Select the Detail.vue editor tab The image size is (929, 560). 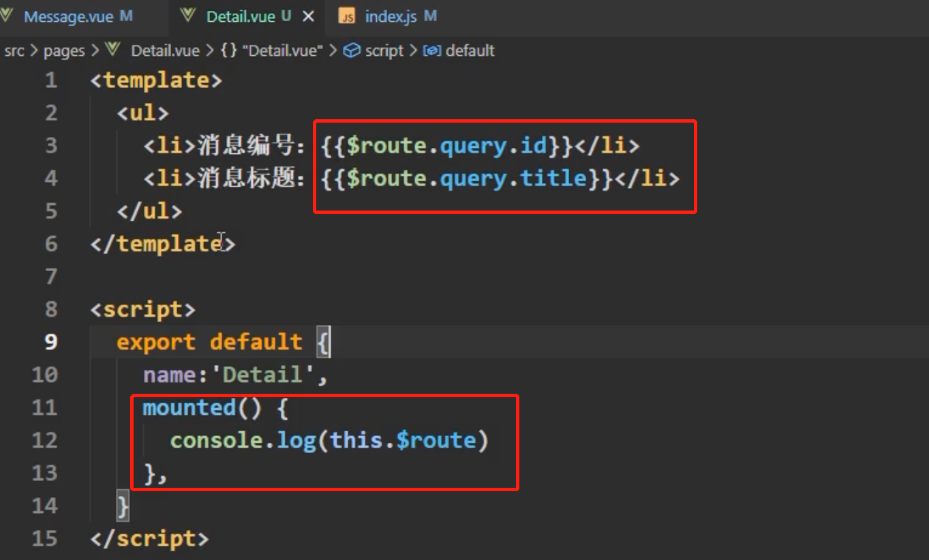click(x=248, y=17)
